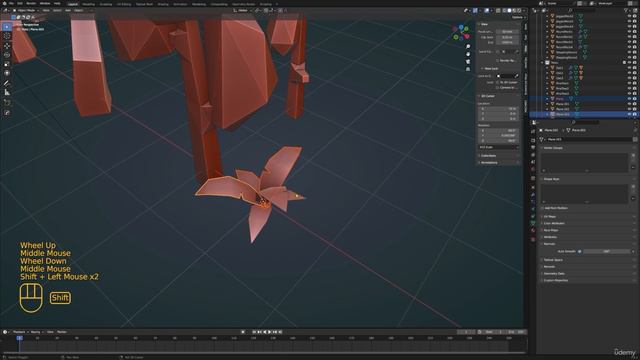Expand the Color Attributes panel

(x=554, y=223)
